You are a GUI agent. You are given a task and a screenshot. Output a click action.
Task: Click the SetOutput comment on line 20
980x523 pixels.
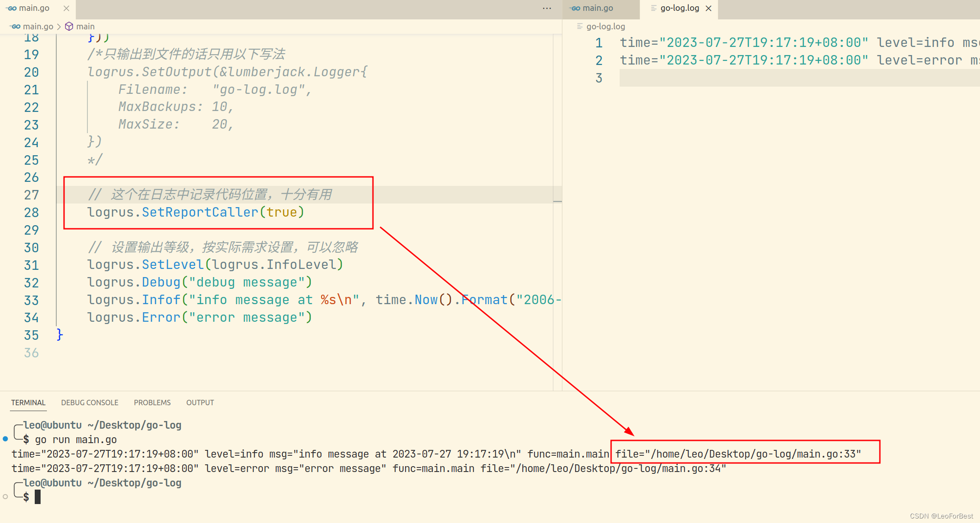[x=227, y=72]
